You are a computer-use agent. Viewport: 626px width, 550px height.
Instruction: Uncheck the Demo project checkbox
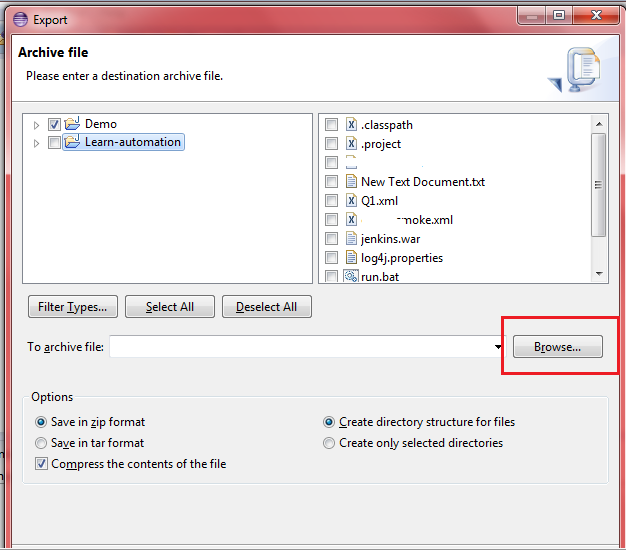click(x=54, y=124)
